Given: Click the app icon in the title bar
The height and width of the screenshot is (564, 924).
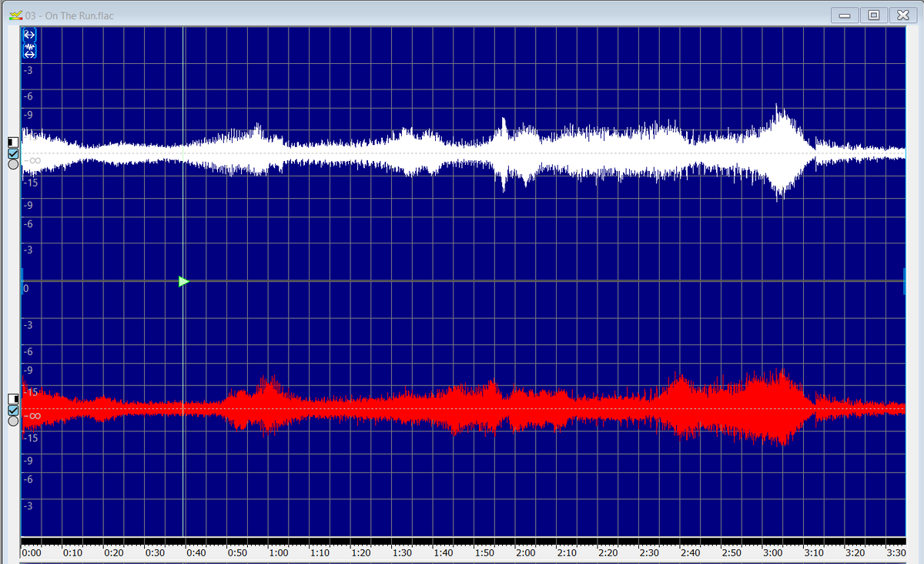Looking at the screenshot, I should pyautogui.click(x=15, y=15).
